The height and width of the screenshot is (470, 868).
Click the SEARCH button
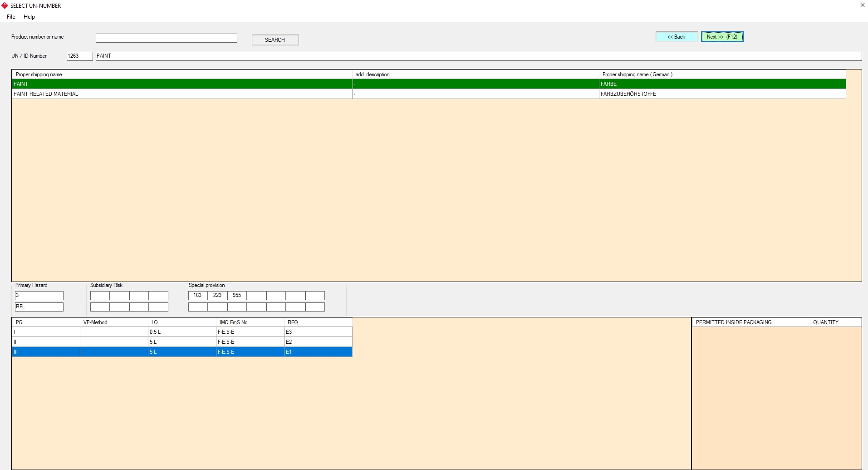click(275, 40)
